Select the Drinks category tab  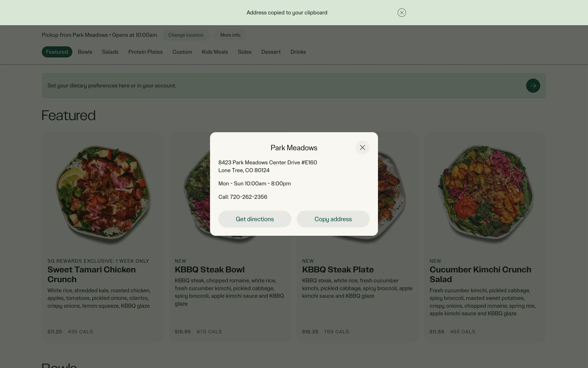coord(298,52)
